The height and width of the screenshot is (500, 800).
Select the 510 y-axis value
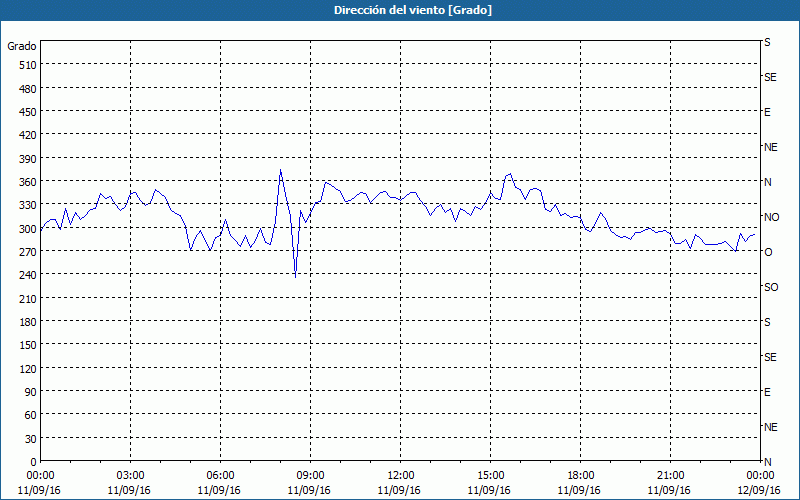28,65
